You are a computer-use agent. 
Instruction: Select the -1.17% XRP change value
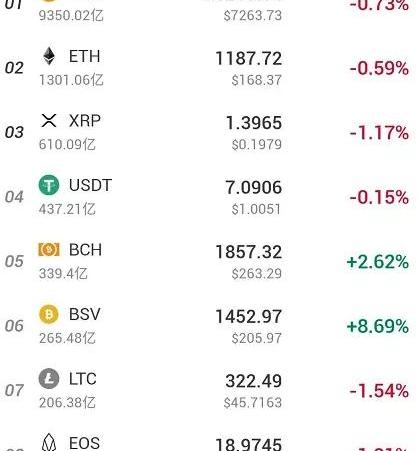pos(379,133)
